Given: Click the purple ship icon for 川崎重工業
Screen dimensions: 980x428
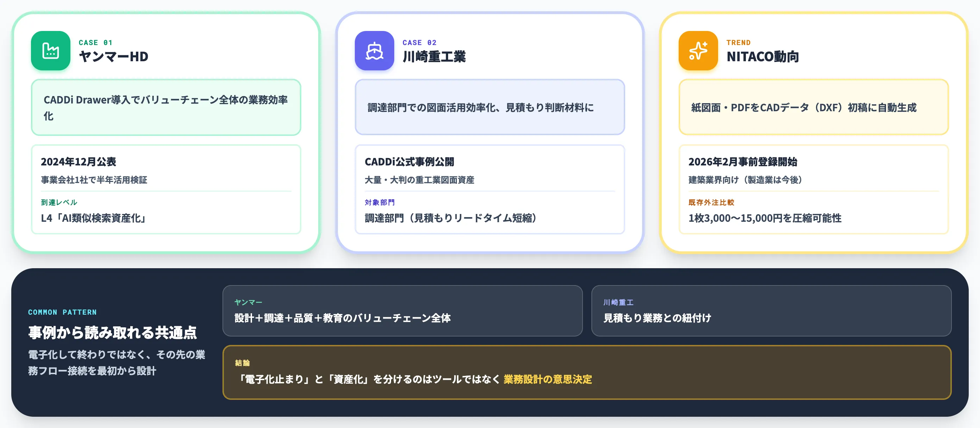Looking at the screenshot, I should (x=374, y=51).
